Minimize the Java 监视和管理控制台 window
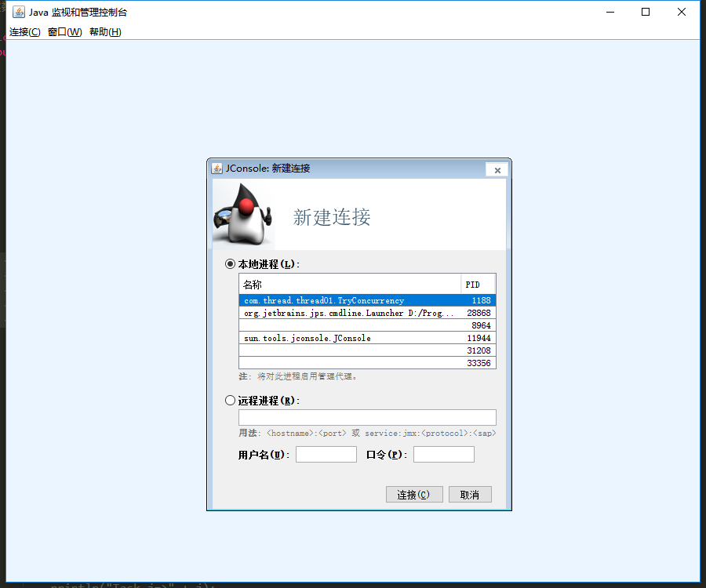 tap(610, 12)
